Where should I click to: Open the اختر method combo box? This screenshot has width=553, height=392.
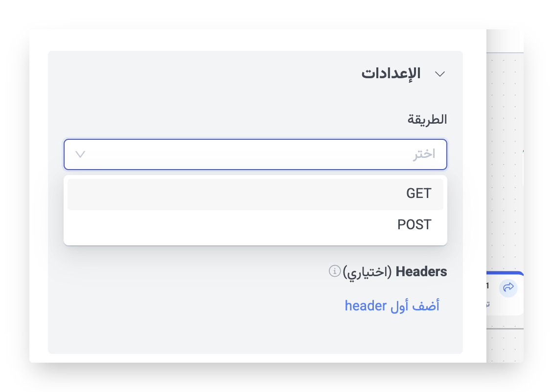pyautogui.click(x=255, y=154)
